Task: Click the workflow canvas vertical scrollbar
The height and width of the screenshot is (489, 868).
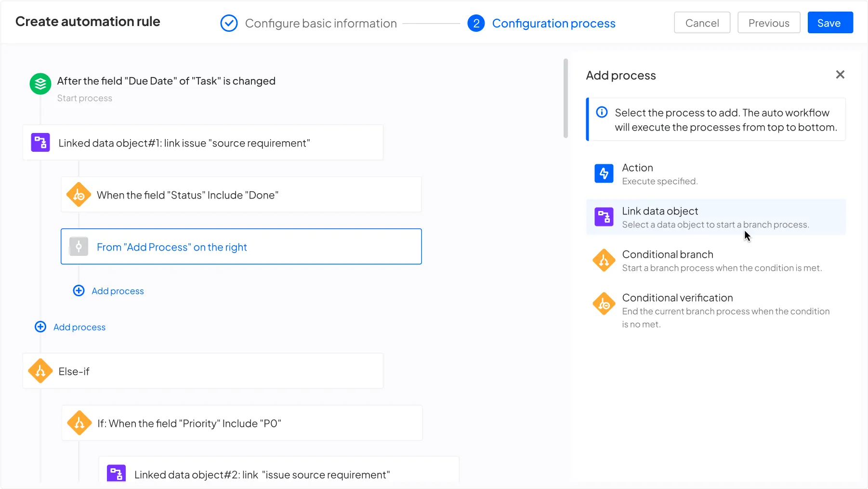Action: click(566, 99)
